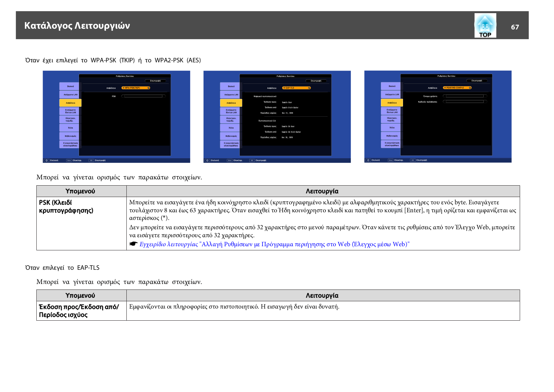Click 'Sample CA Distributor' value in EAP-TLS screenshot

291,132
